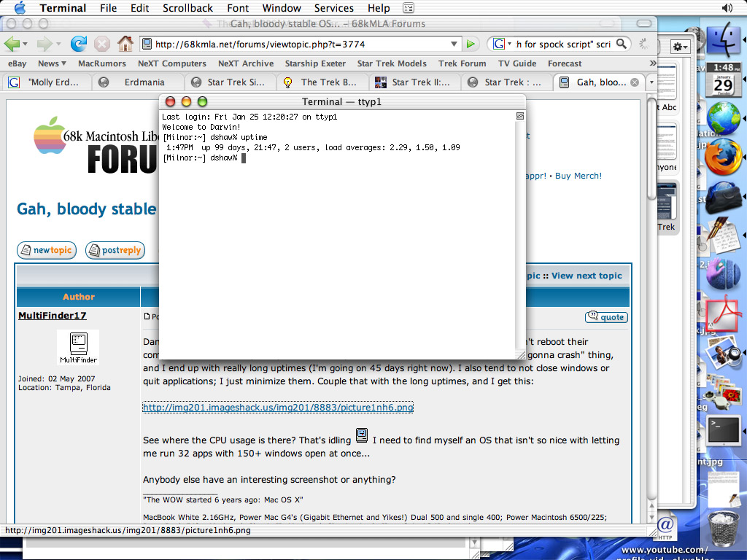
Task: Go to the home page icon
Action: pyautogui.click(x=125, y=44)
